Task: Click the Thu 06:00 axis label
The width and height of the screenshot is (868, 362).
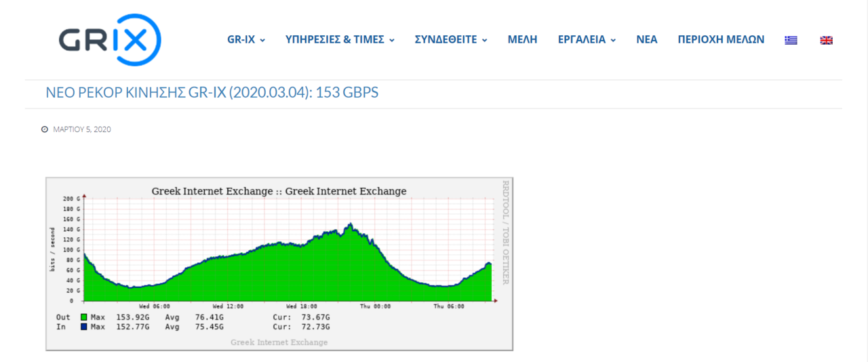Action: (450, 306)
